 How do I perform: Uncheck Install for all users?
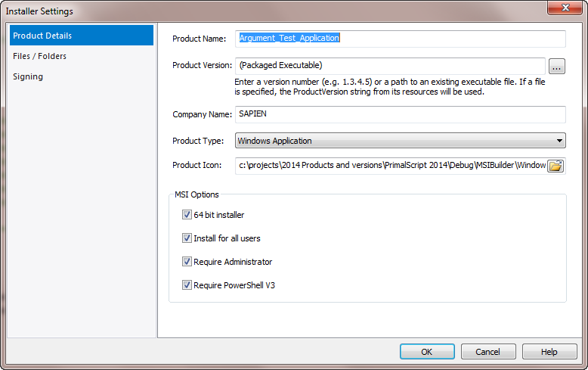point(187,238)
